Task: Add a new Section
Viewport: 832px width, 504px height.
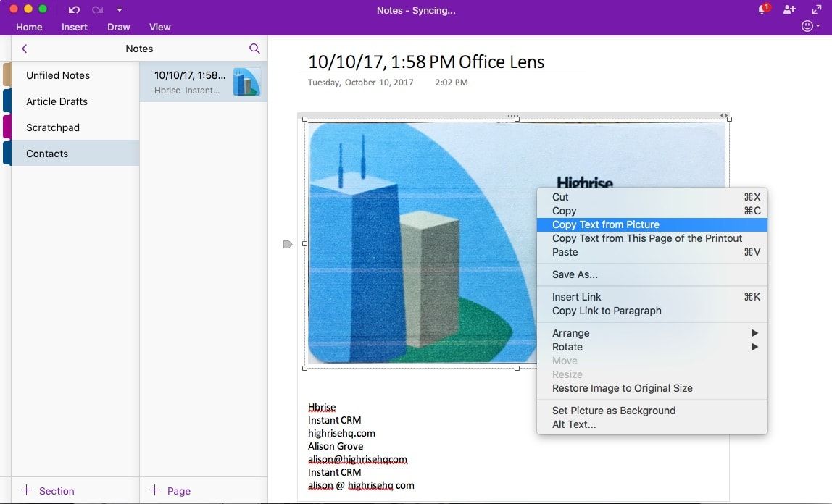Action: tap(48, 491)
